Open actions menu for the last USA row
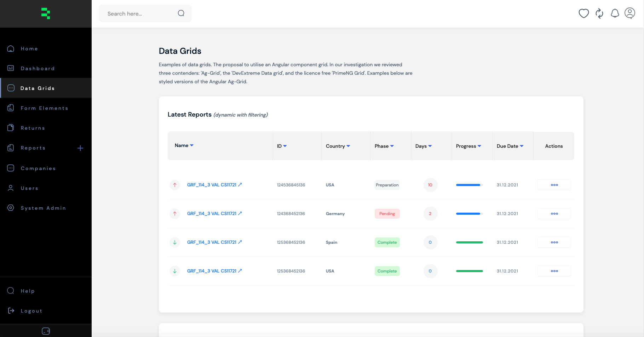Viewport: 644px width, 337px height. tap(554, 271)
